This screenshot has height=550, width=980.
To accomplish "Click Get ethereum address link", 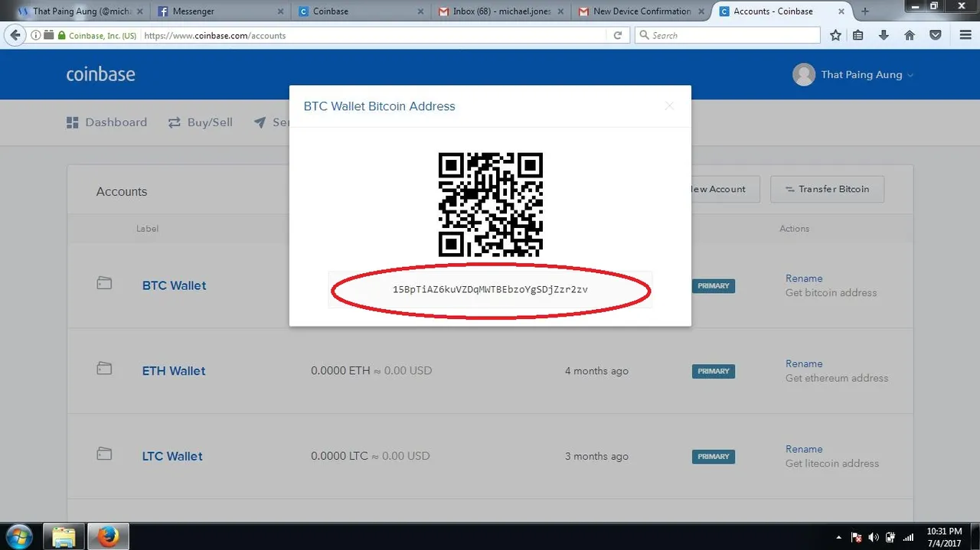I will coord(837,378).
